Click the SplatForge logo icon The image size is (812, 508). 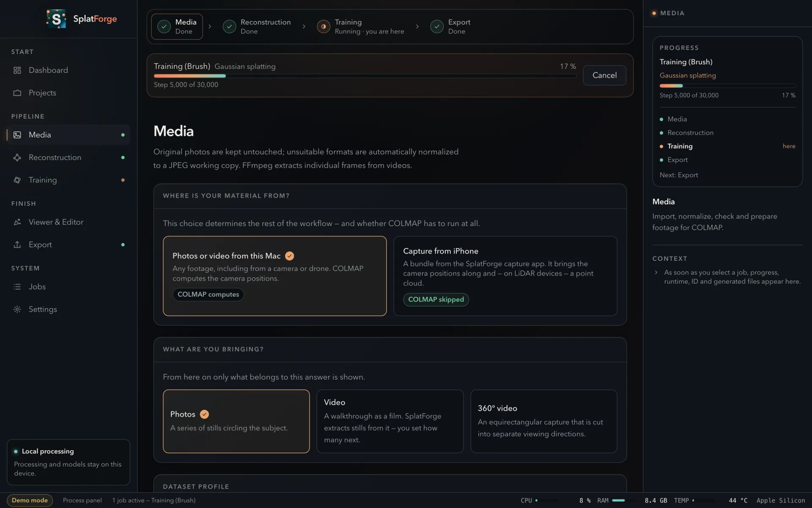56,19
